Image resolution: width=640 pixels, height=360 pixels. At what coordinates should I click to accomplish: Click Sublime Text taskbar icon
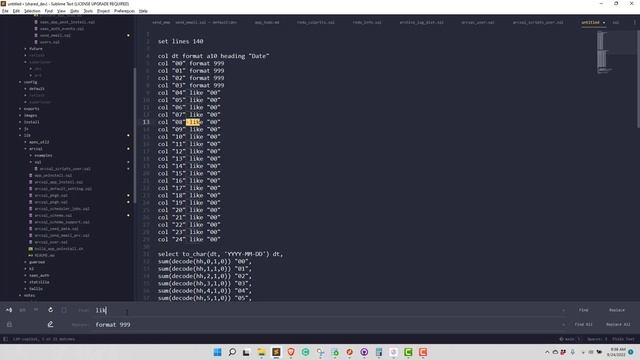[x=276, y=352]
